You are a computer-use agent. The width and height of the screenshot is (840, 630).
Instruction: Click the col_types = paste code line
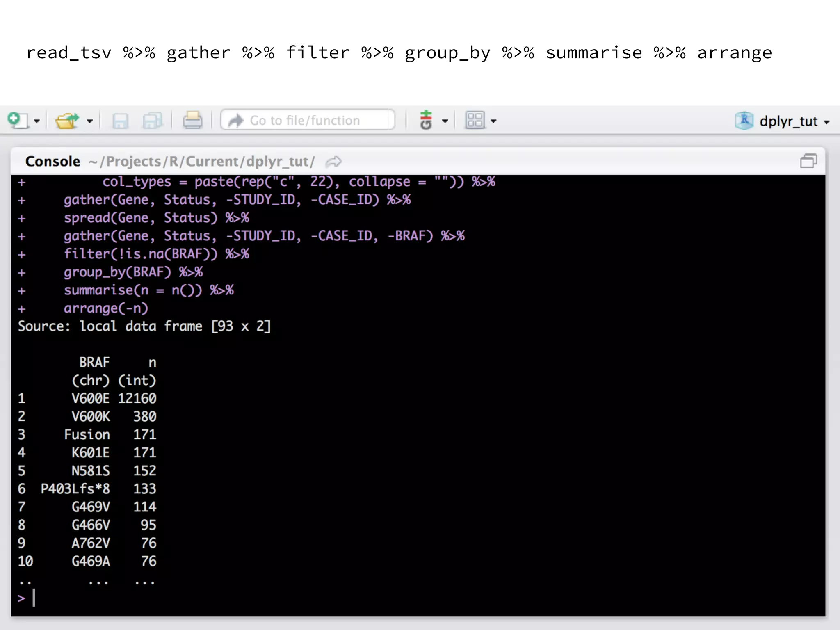coord(299,182)
